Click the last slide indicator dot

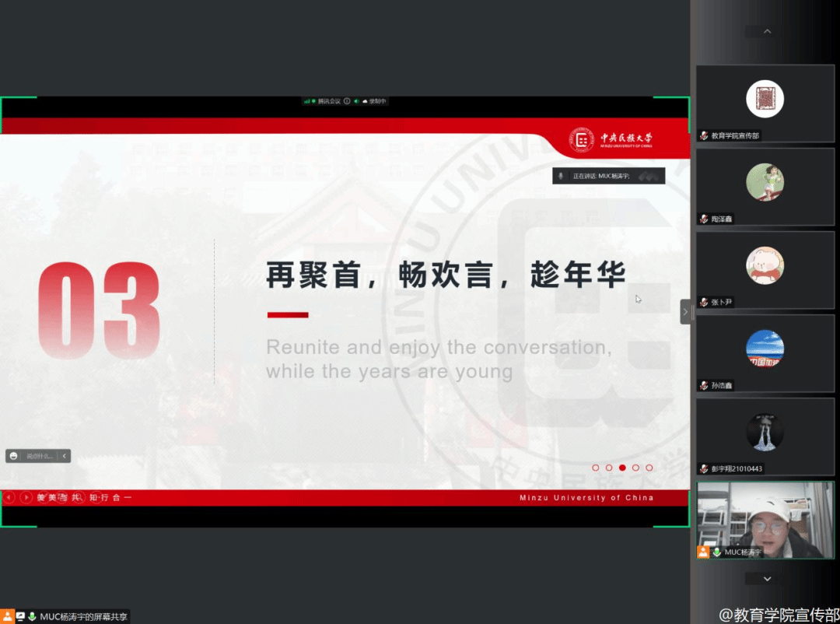coord(649,468)
